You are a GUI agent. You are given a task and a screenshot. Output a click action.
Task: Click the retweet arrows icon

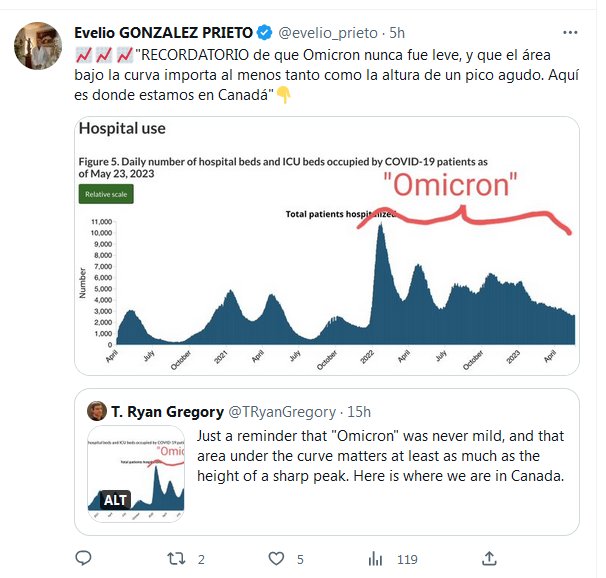[x=176, y=558]
